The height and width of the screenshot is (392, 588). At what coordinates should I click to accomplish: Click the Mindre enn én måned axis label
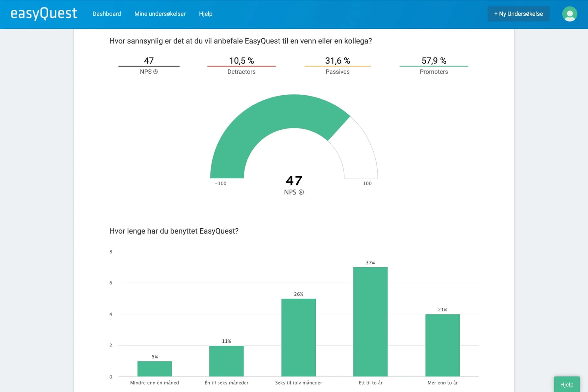[154, 382]
